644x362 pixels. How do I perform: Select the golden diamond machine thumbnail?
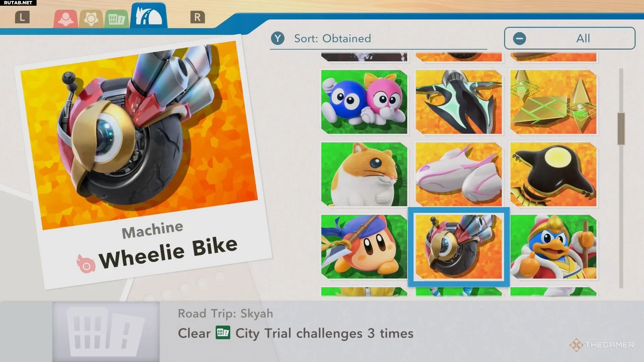(x=553, y=102)
